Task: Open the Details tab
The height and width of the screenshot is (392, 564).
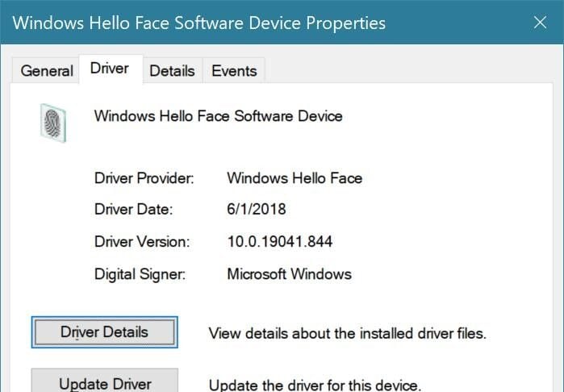Action: (x=173, y=71)
